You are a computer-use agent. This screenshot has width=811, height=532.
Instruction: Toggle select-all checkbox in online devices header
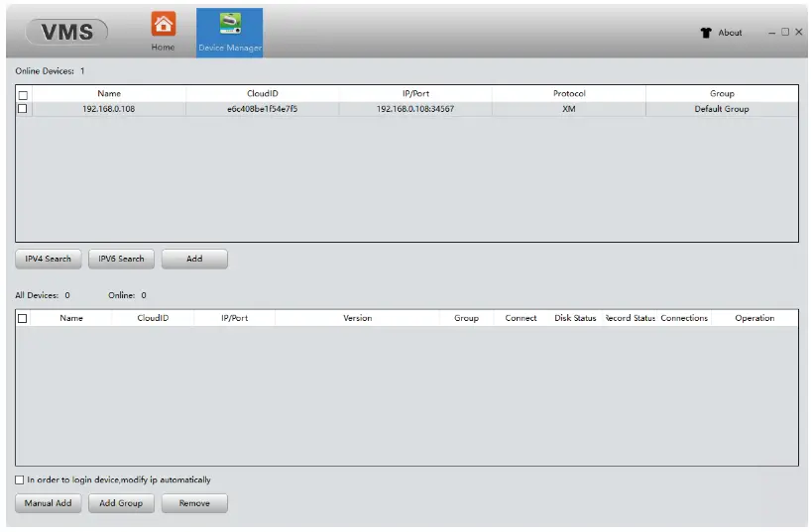click(23, 95)
